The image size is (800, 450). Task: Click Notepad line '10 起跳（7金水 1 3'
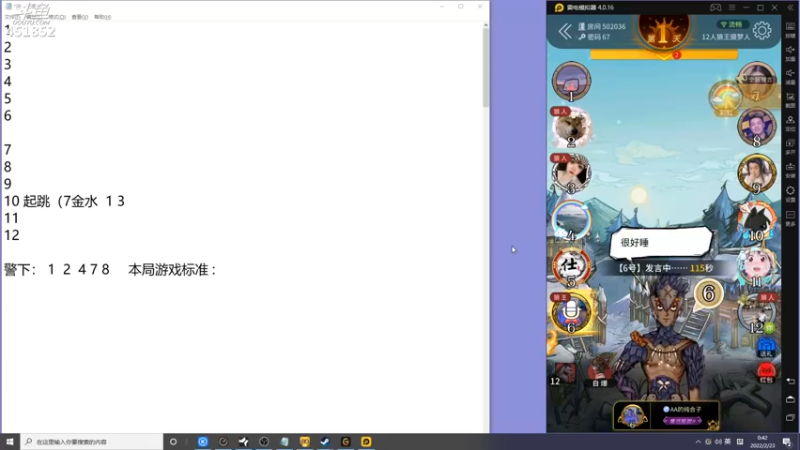pyautogui.click(x=64, y=201)
